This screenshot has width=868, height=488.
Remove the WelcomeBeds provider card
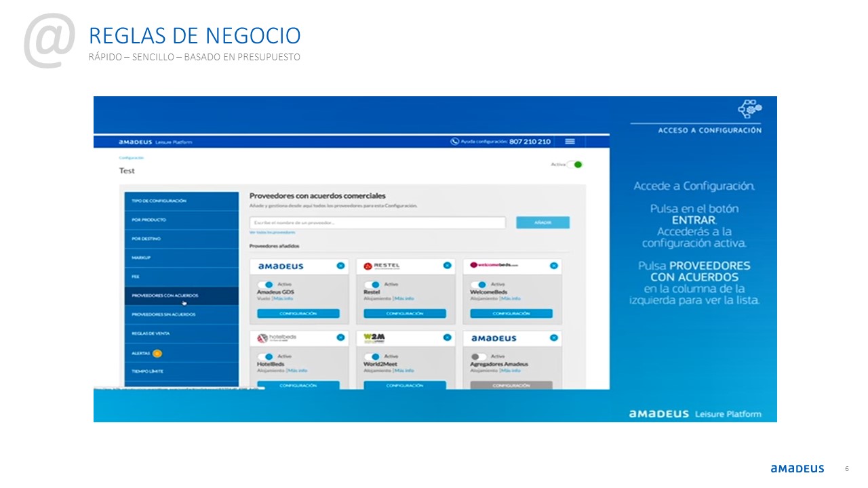tap(553, 266)
